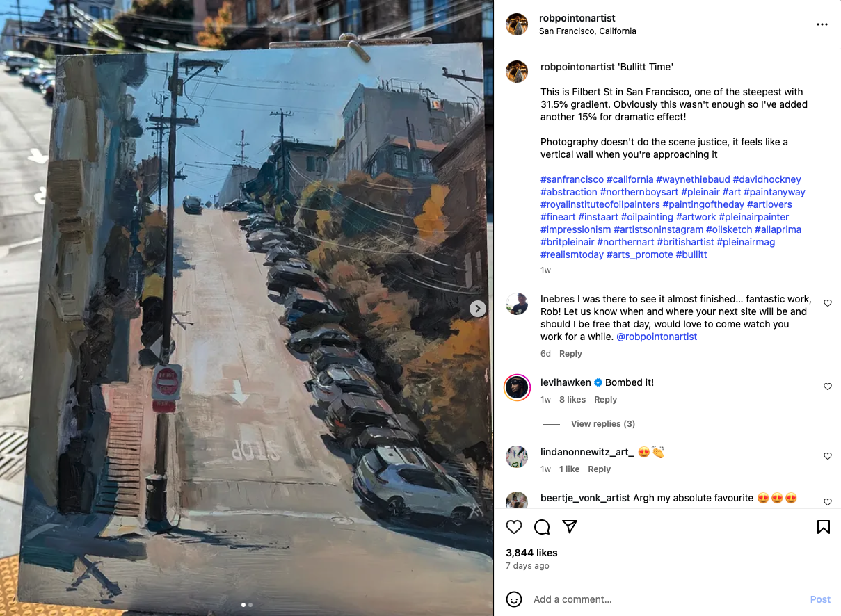Save the post with the bookmark icon
The width and height of the screenshot is (841, 616).
[x=824, y=527]
